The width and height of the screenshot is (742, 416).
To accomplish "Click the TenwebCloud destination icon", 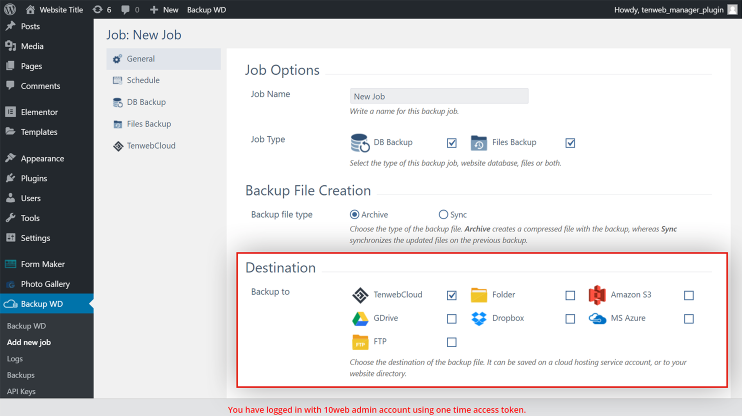I will pyautogui.click(x=360, y=295).
